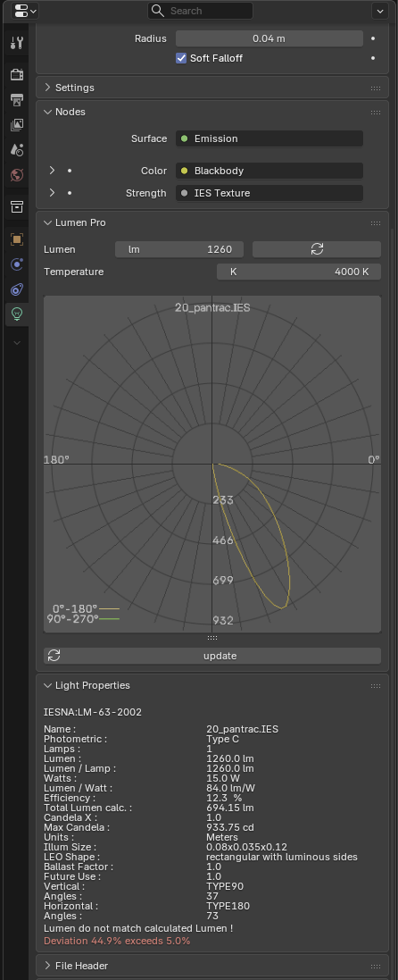Open the World properties tab
Image resolution: width=398 pixels, height=980 pixels.
point(17,175)
